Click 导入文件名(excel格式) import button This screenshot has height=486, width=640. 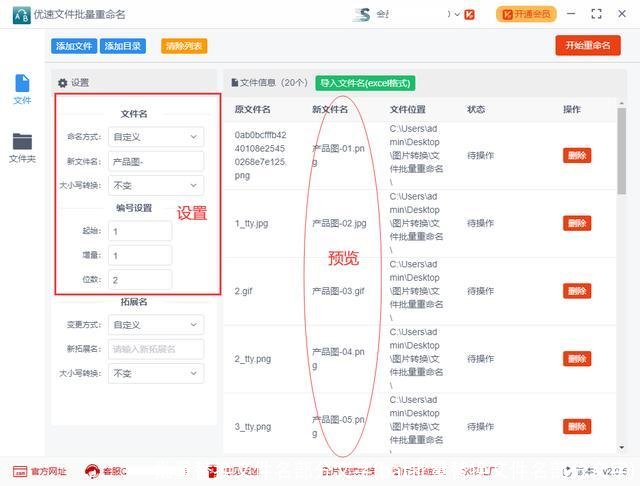tap(365, 83)
